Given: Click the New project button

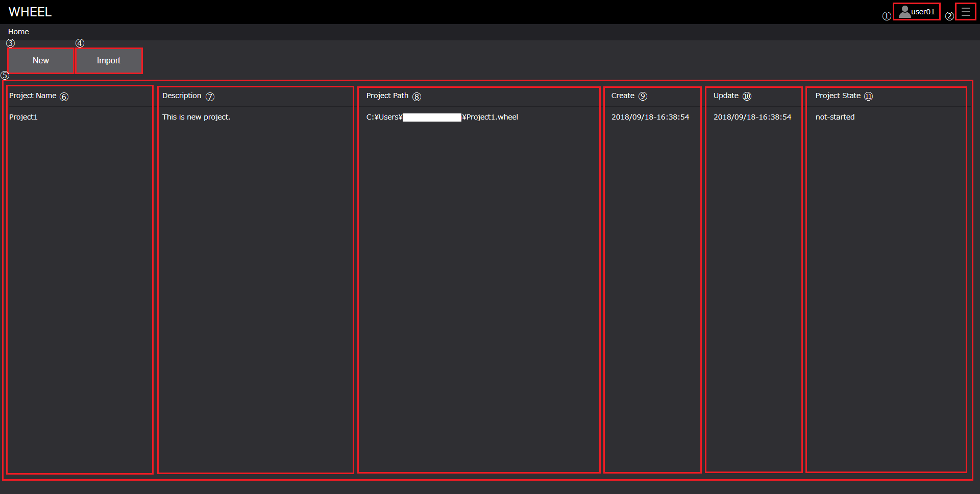Looking at the screenshot, I should (41, 61).
